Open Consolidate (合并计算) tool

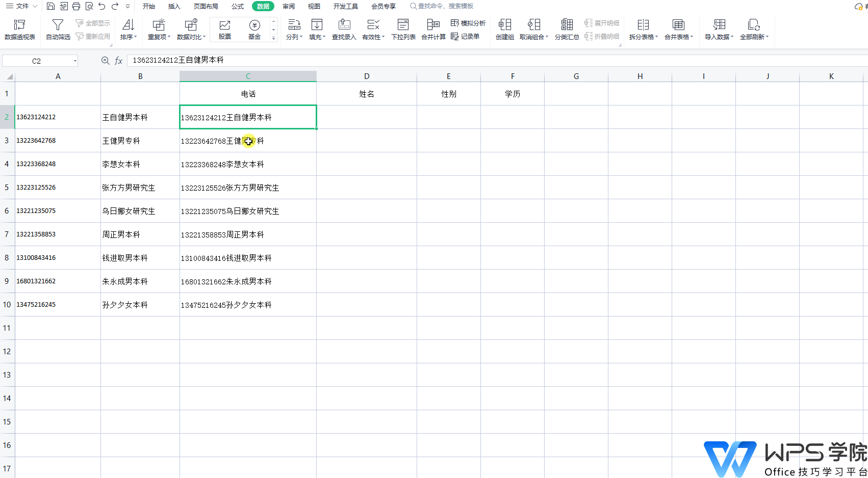pos(433,30)
